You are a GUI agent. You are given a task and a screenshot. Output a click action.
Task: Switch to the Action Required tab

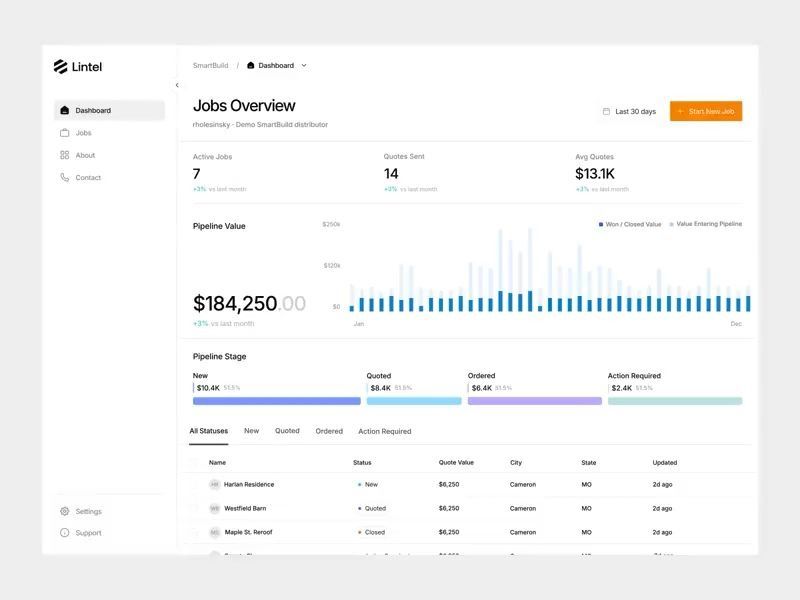tap(385, 431)
